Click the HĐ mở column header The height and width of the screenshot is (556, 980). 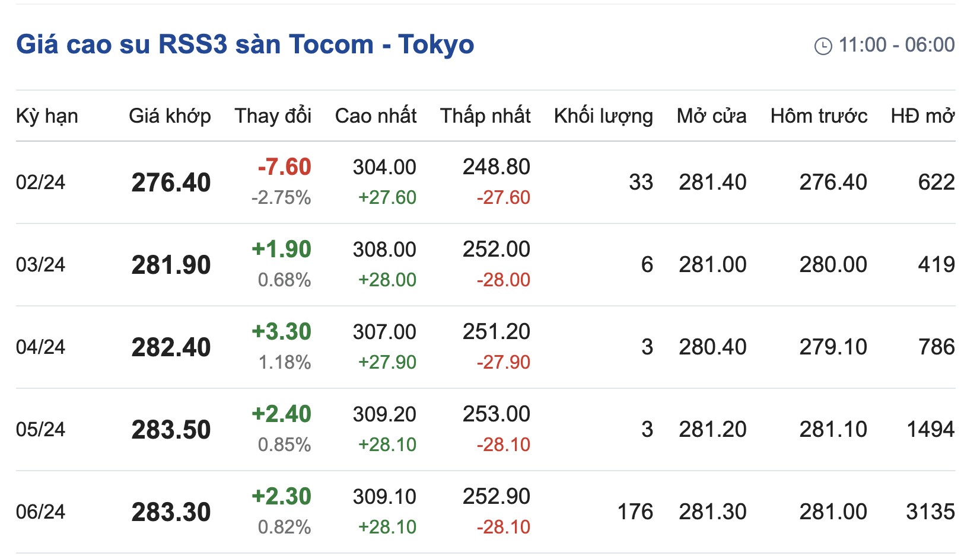(922, 116)
